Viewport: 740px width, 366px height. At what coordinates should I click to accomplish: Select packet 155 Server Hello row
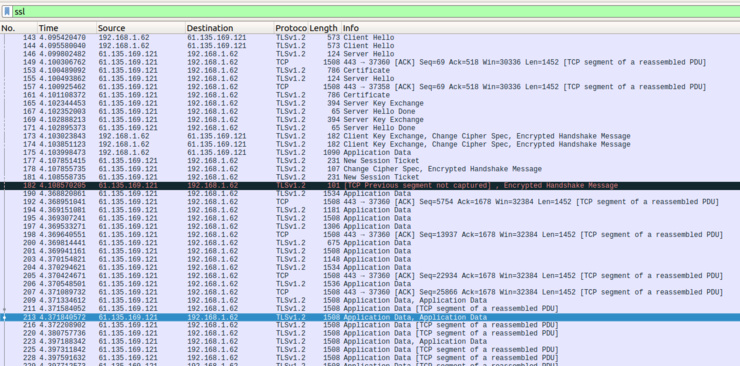370,79
